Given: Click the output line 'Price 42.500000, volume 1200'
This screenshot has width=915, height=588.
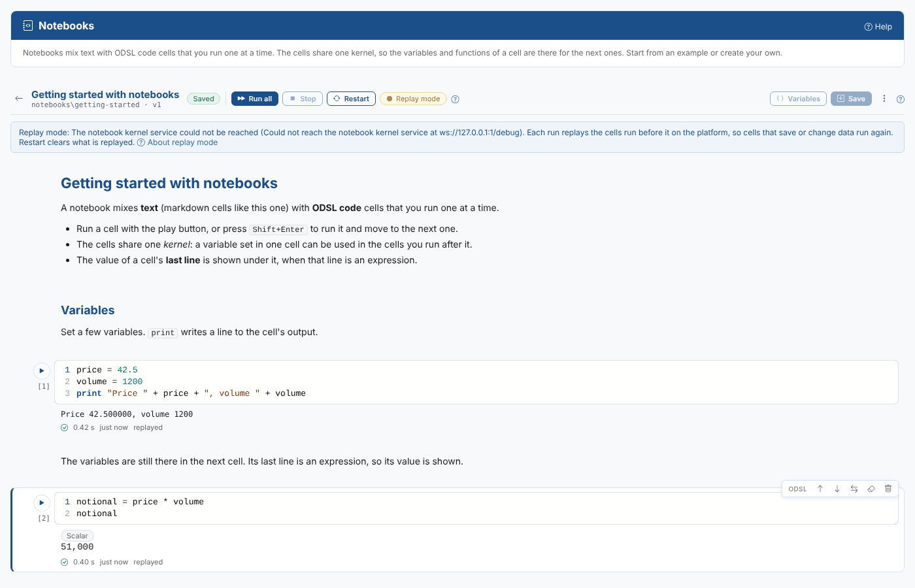Looking at the screenshot, I should point(127,414).
